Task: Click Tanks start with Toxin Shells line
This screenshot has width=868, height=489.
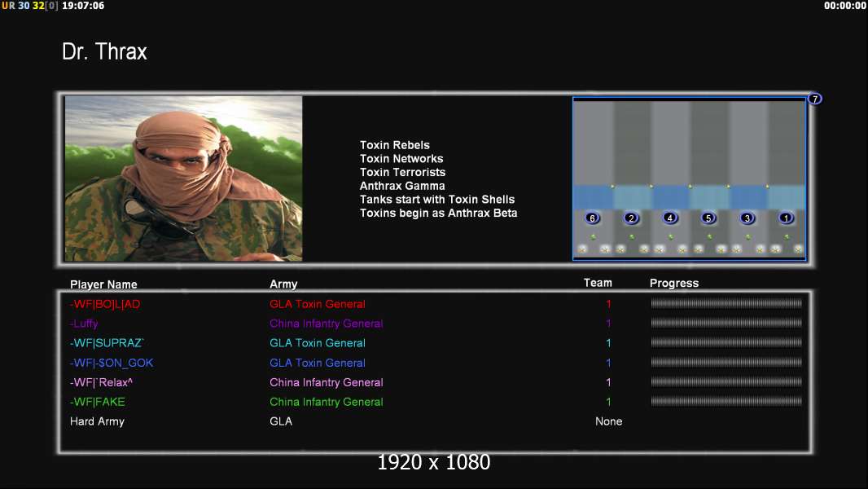Action: pyautogui.click(x=437, y=200)
